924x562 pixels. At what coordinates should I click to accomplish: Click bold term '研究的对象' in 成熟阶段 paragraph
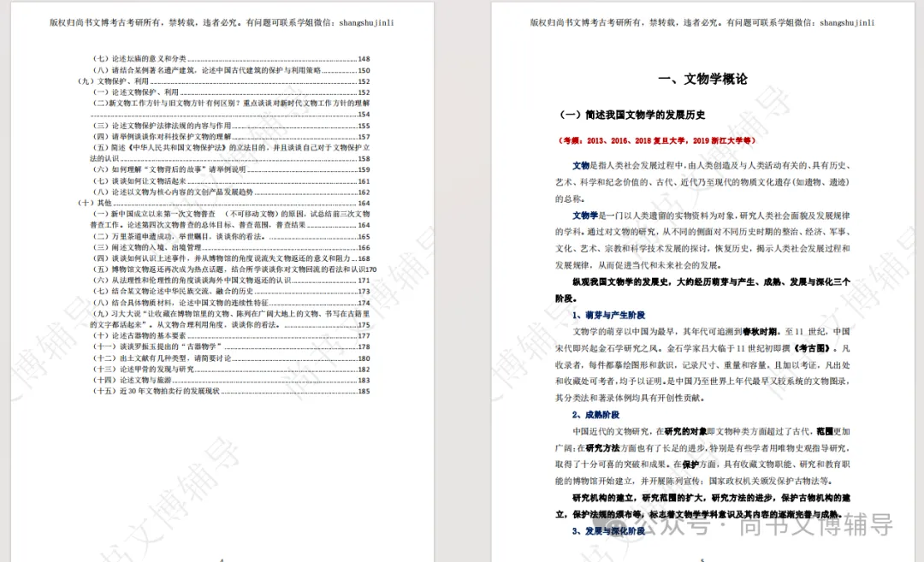click(x=685, y=431)
